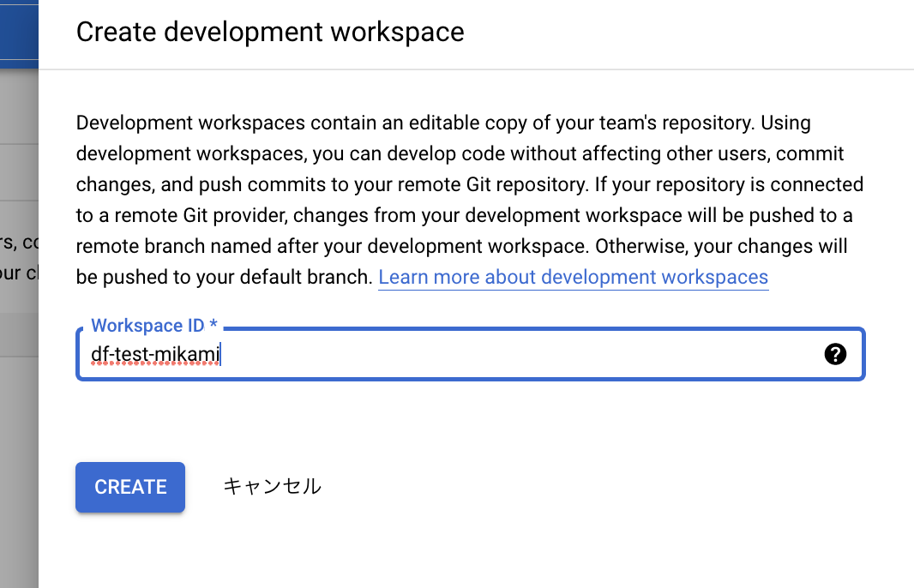Click the word mikami in the Workspace ID
Image resolution: width=914 pixels, height=588 pixels.
(x=187, y=354)
